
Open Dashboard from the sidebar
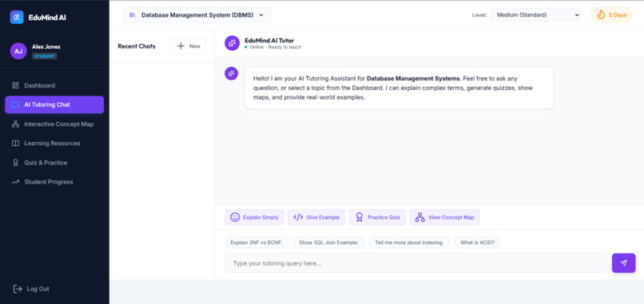click(54, 85)
